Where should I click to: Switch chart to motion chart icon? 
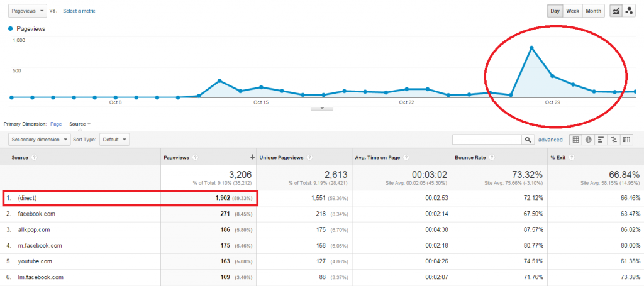tap(628, 11)
